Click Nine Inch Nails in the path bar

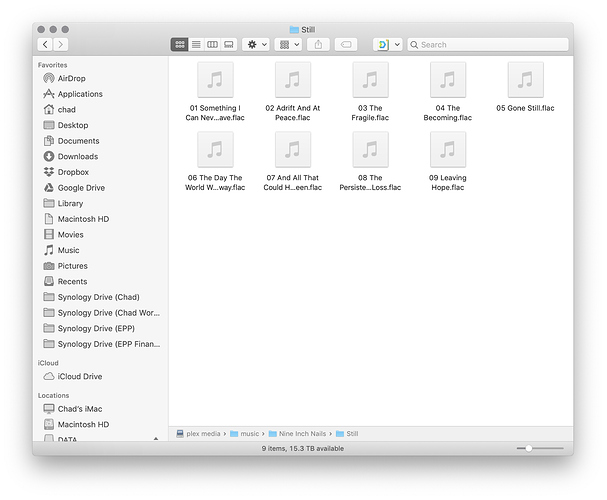tap(298, 433)
